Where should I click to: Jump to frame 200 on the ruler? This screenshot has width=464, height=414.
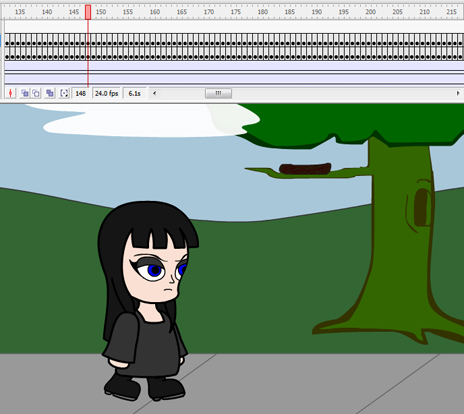pyautogui.click(x=370, y=12)
